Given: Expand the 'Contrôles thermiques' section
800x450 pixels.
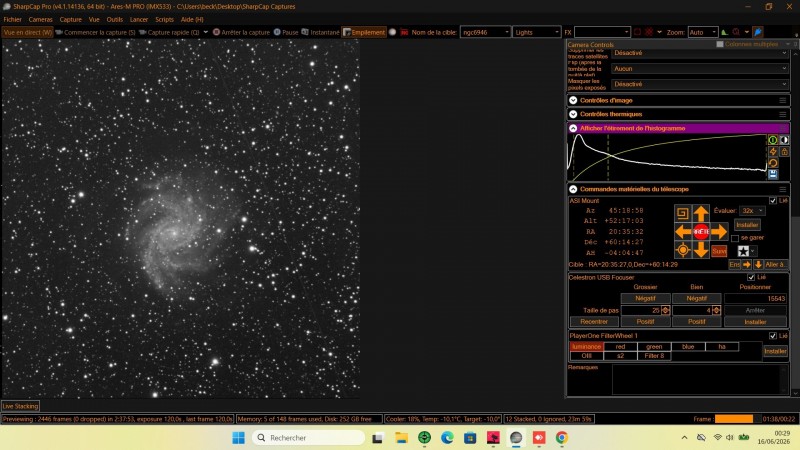Looking at the screenshot, I should (x=573, y=114).
